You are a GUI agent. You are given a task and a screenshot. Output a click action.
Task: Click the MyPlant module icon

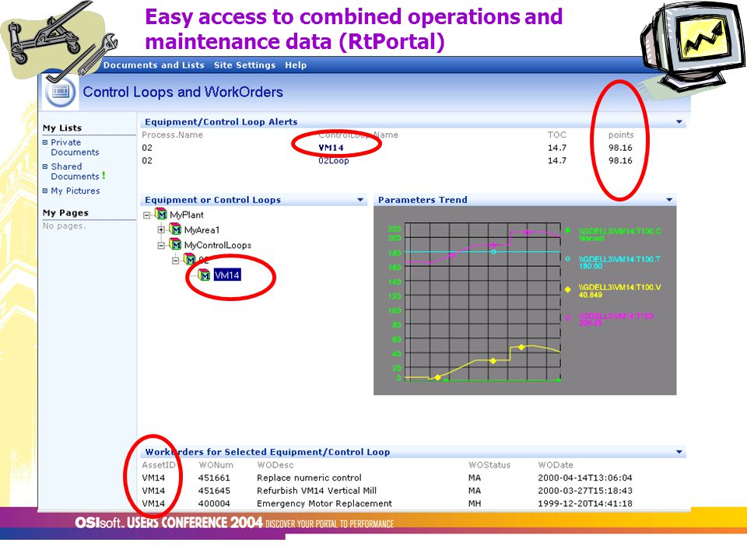[x=162, y=215]
